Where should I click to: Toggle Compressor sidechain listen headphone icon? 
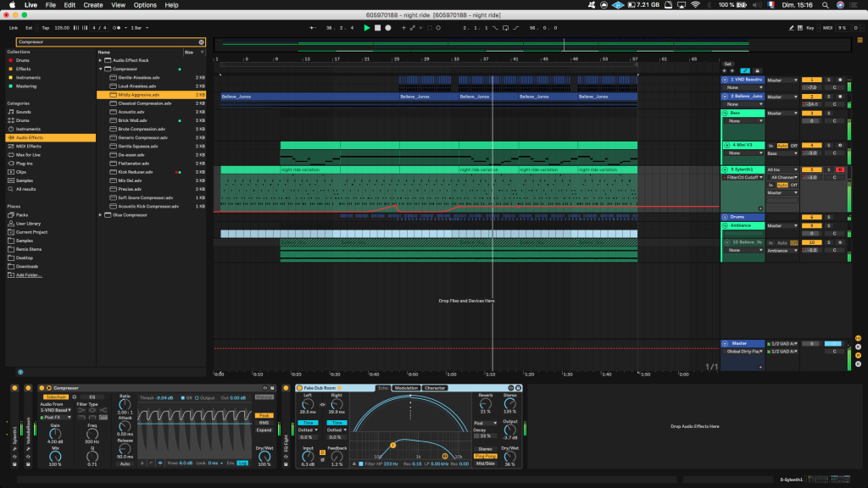75,396
